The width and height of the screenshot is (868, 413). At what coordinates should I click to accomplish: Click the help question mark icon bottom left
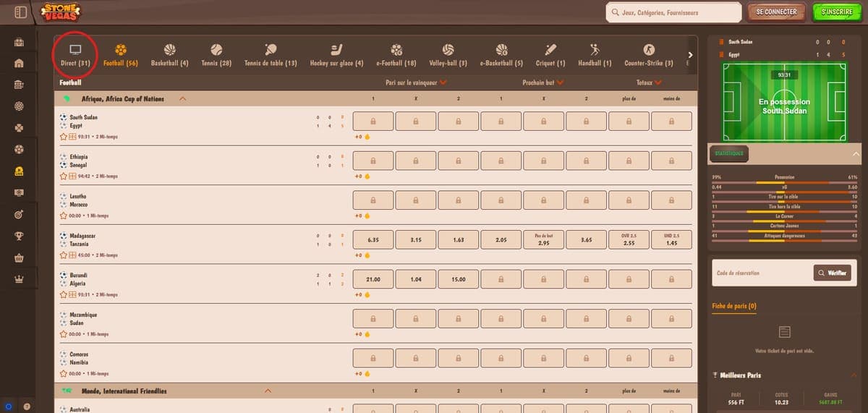pos(27,406)
